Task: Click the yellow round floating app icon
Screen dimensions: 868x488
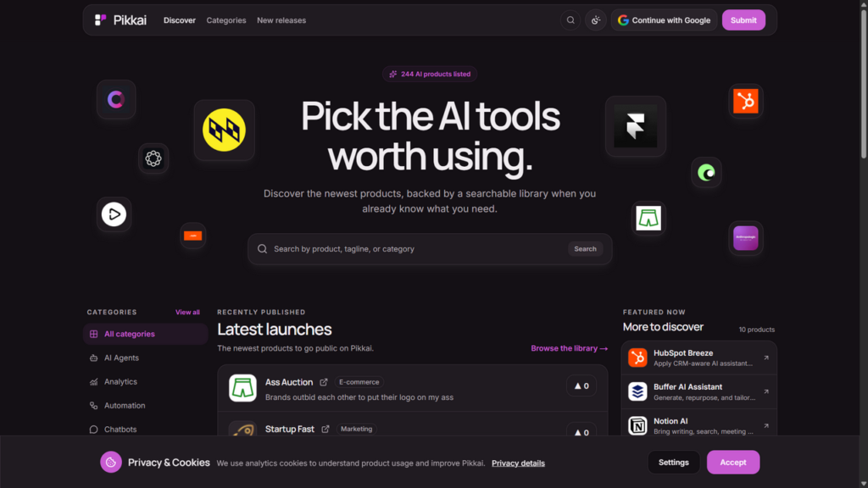Action: tap(224, 130)
